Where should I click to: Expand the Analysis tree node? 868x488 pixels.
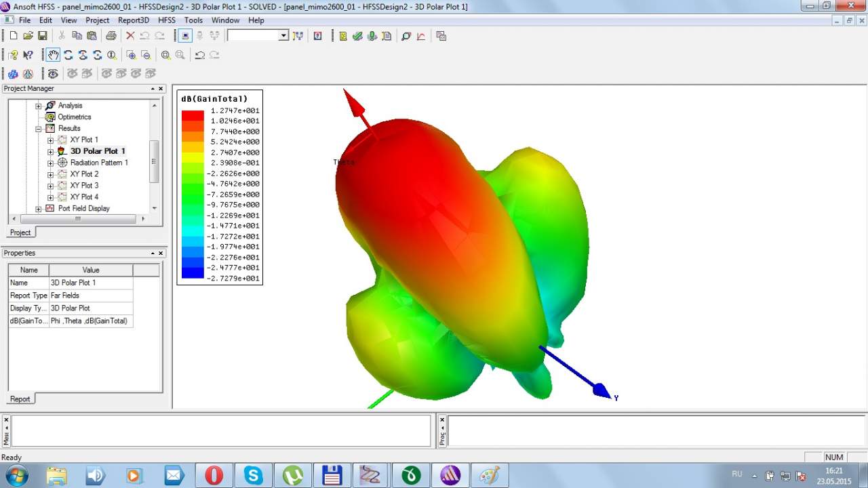click(x=39, y=106)
